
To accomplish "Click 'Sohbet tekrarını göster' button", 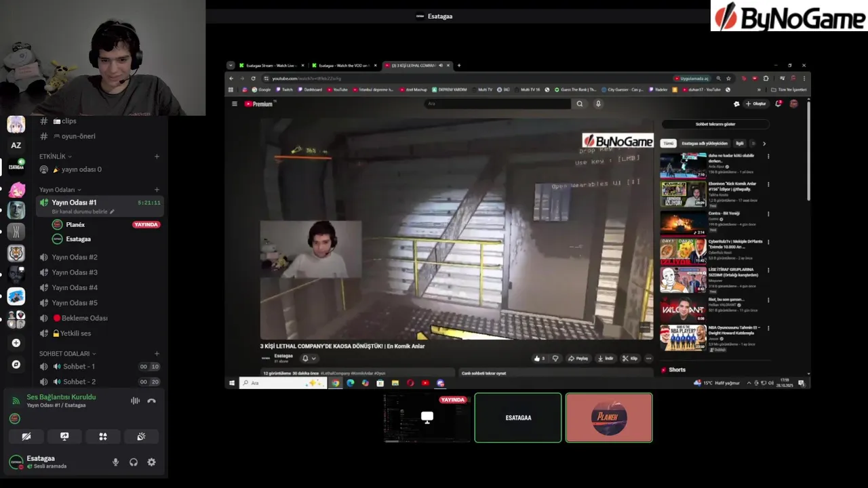I will pos(715,124).
